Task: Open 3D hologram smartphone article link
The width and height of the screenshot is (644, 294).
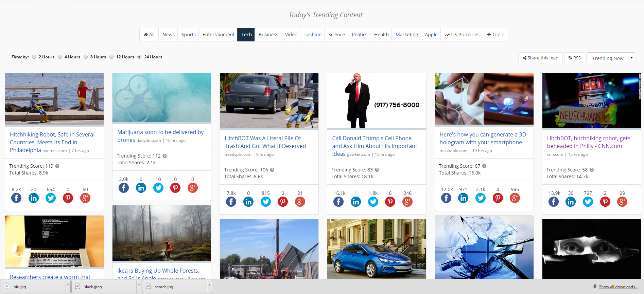Action: 483,138
